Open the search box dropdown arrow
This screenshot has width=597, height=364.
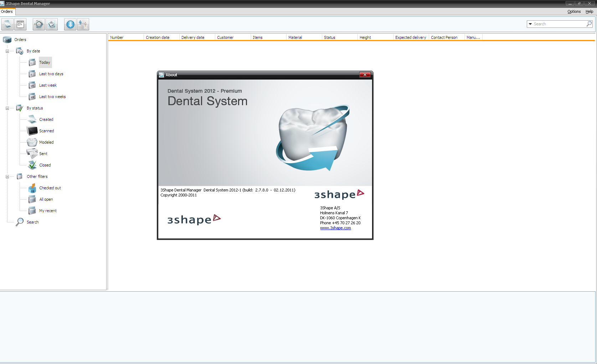530,24
